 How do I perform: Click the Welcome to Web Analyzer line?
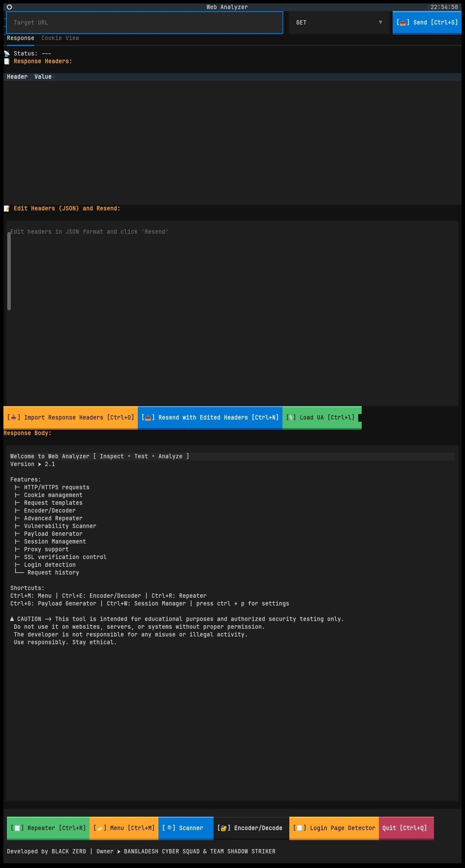click(100, 456)
